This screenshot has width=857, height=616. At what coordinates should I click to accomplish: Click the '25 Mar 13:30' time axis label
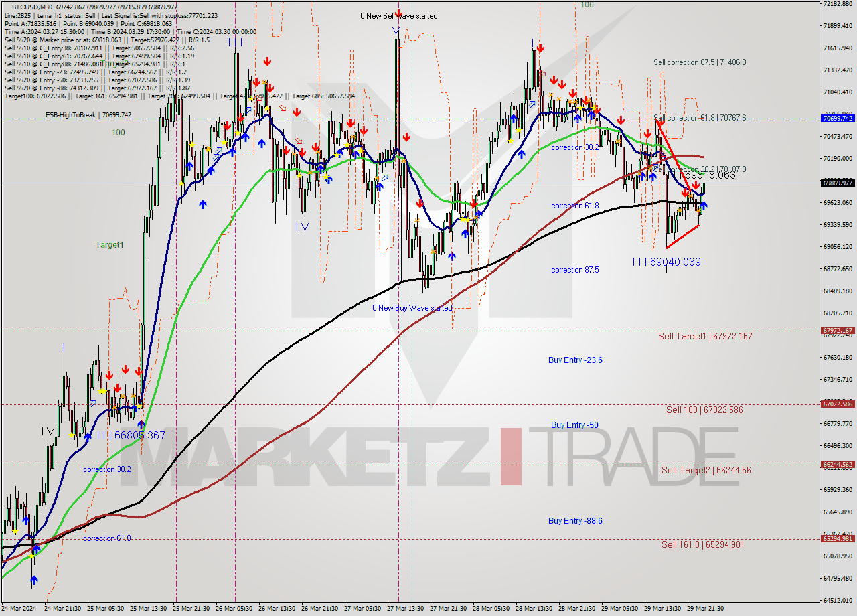[x=147, y=609]
